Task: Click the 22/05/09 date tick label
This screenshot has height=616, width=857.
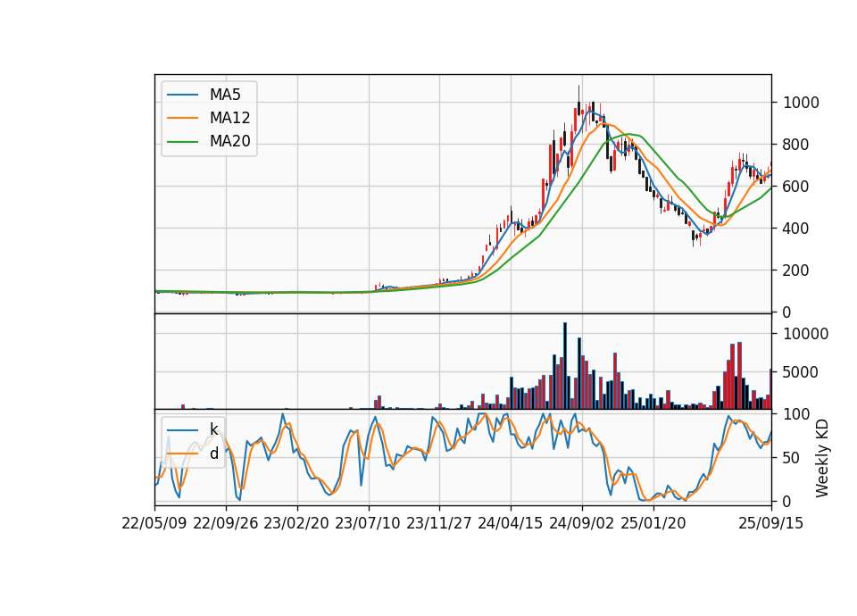Action: tap(154, 524)
